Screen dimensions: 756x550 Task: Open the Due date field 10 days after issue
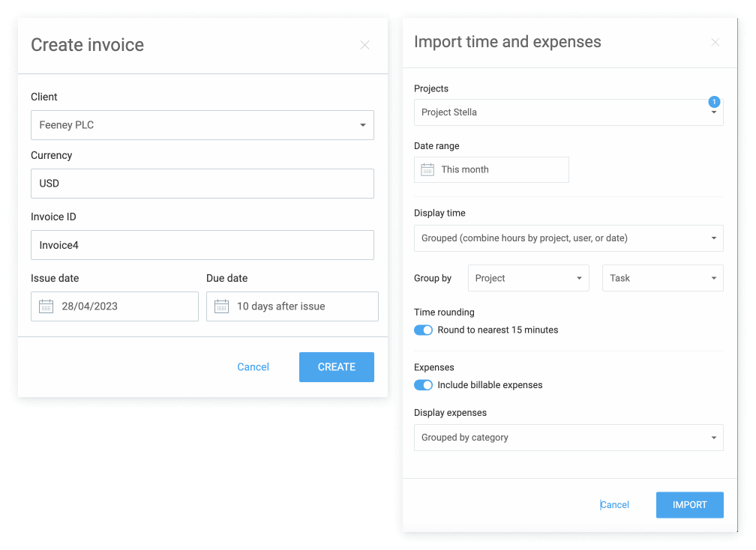tap(292, 306)
